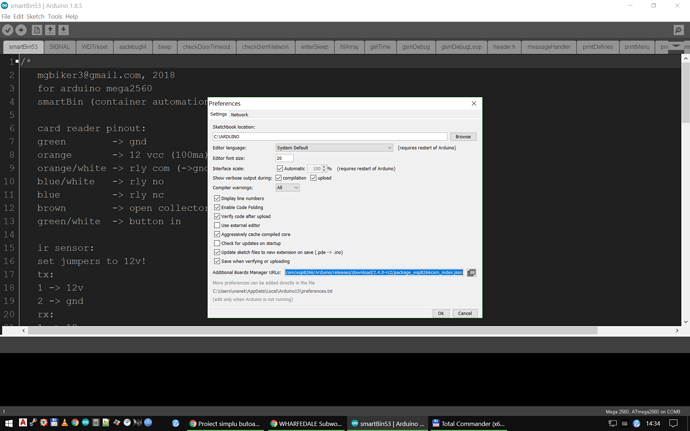Toggle Verify code after upload checkbox

[x=217, y=216]
